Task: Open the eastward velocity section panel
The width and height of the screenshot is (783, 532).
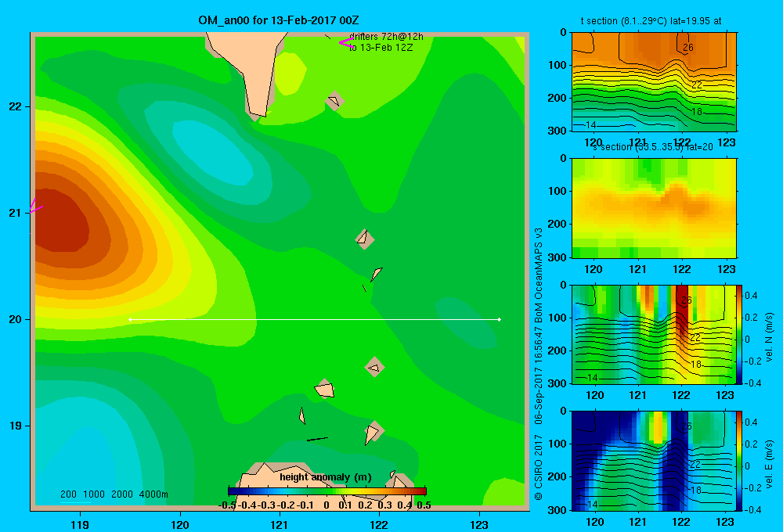Action: (x=654, y=461)
